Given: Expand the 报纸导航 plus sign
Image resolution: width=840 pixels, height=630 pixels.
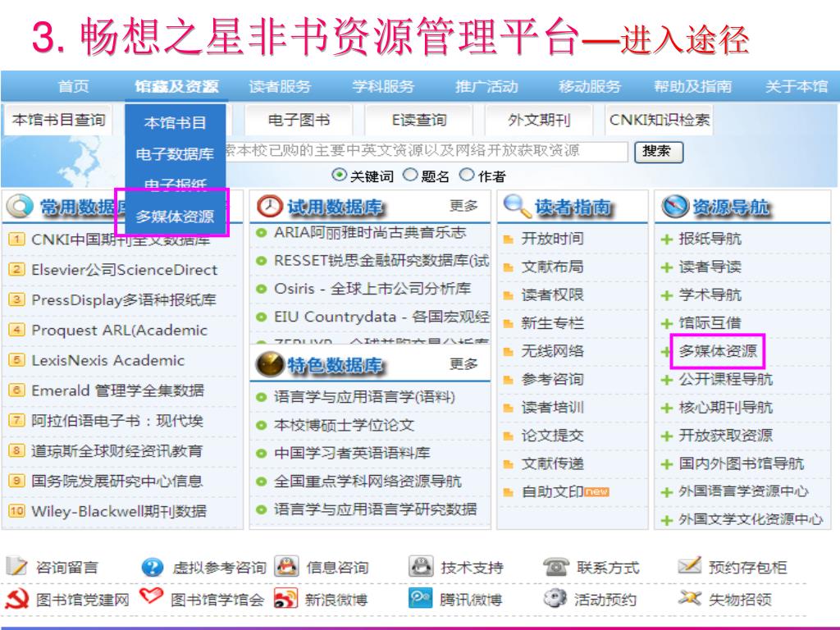Looking at the screenshot, I should click(x=667, y=240).
